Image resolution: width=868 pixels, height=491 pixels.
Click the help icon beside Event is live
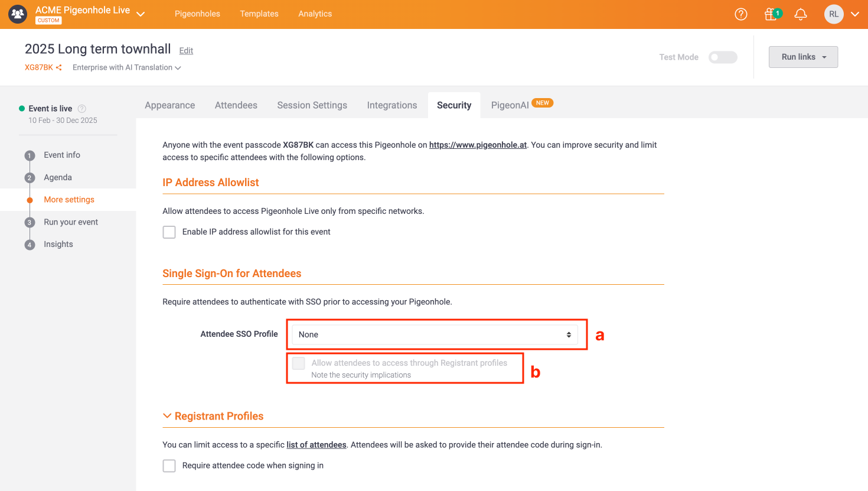[82, 109]
